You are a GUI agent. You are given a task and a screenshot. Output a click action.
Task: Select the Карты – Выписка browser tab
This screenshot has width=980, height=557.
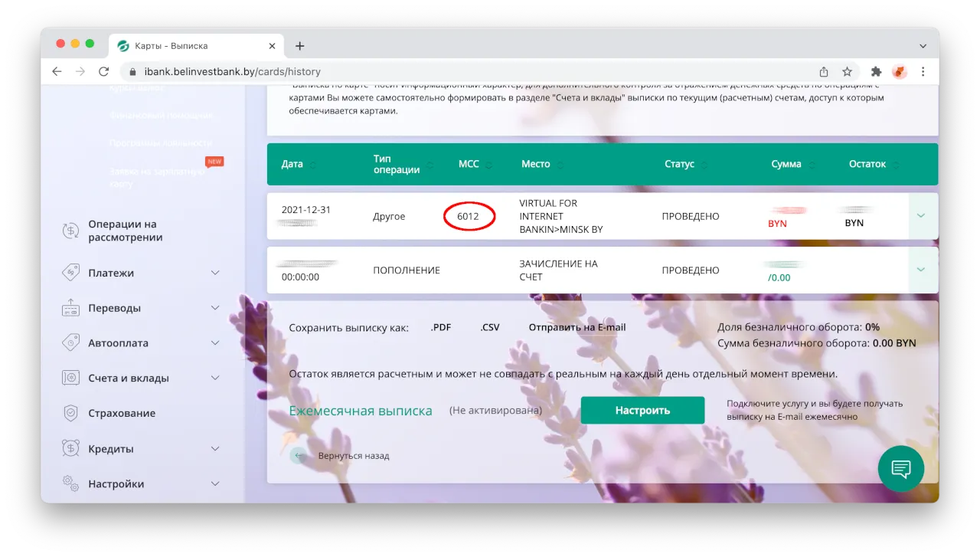click(196, 46)
